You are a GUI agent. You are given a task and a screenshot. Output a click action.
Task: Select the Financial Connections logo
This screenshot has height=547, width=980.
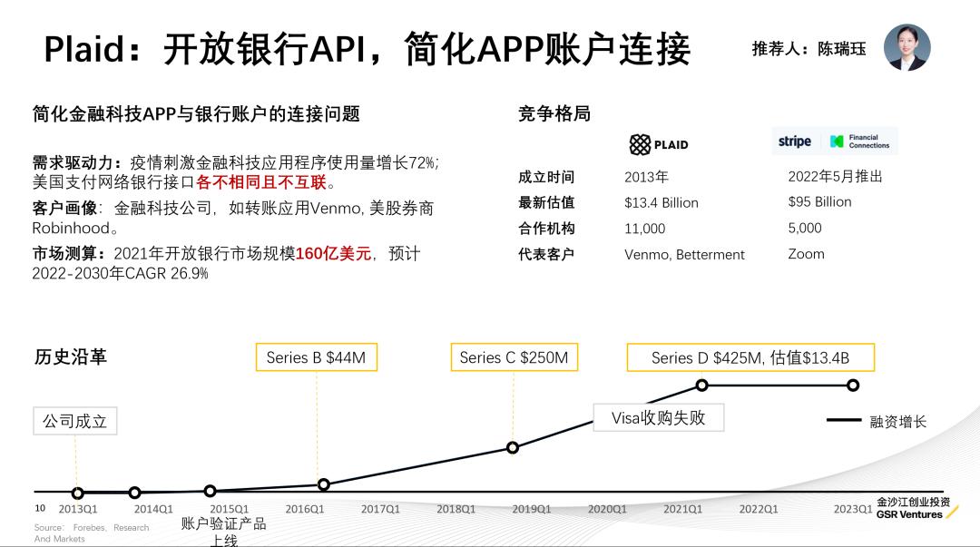859,140
